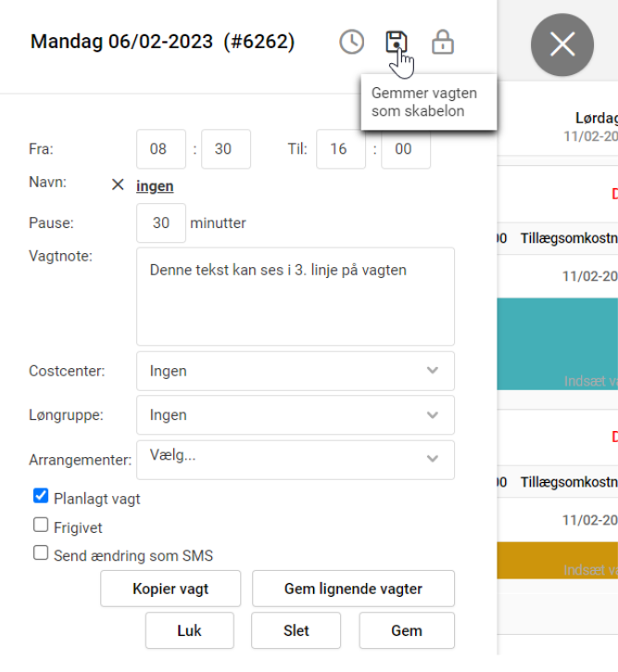Click the Kopier vagt button
This screenshot has height=672, width=618.
pyautogui.click(x=170, y=589)
